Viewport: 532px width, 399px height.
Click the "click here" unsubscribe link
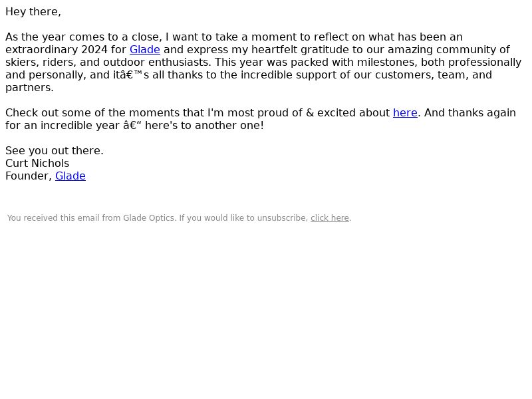tap(330, 218)
